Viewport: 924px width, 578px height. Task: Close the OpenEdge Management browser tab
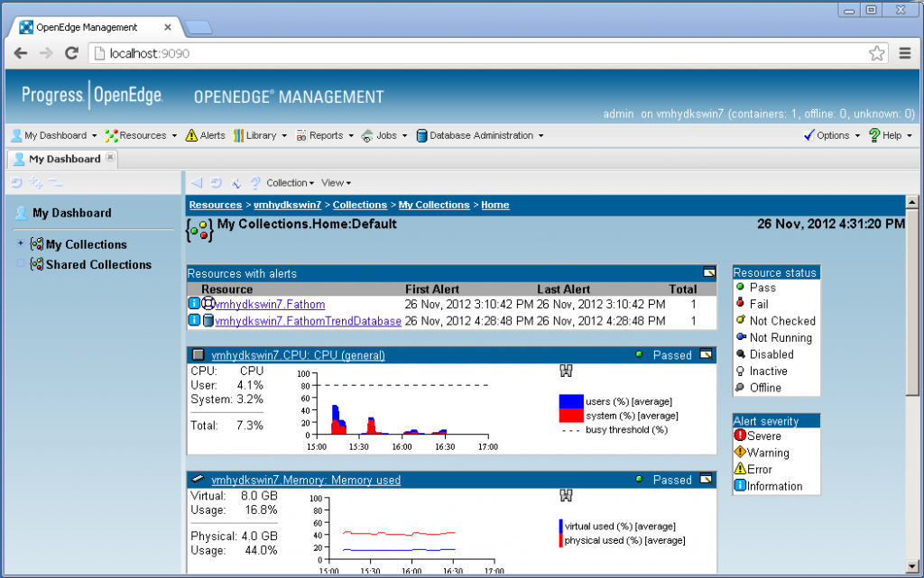point(168,27)
